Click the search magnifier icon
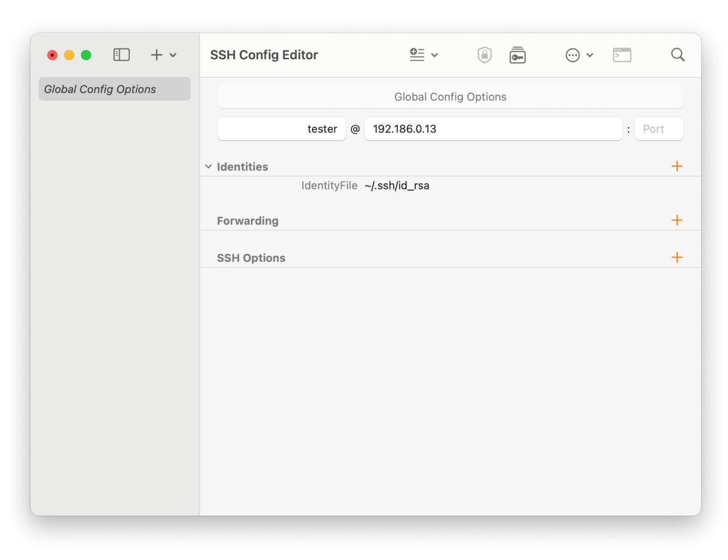This screenshot has width=728, height=560. click(x=678, y=55)
